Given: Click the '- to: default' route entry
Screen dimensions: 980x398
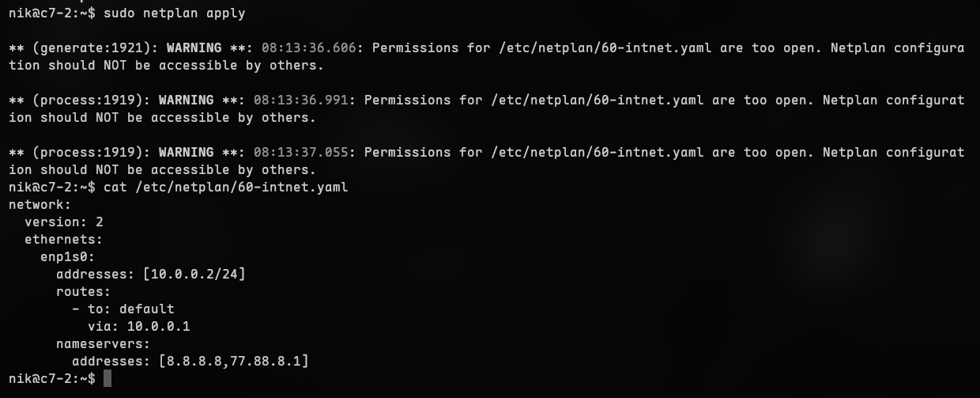Looking at the screenshot, I should [x=122, y=309].
